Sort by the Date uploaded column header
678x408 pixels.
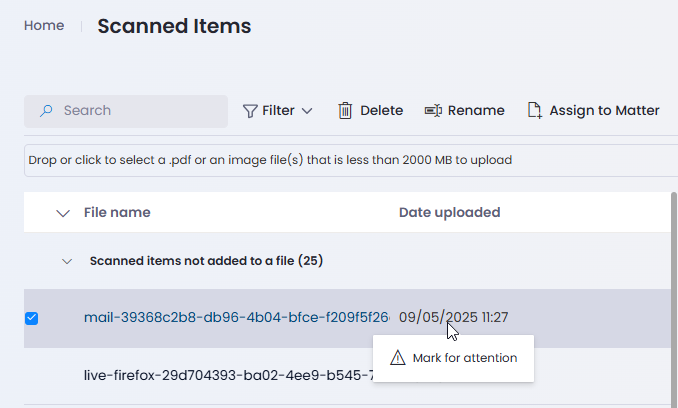point(449,213)
